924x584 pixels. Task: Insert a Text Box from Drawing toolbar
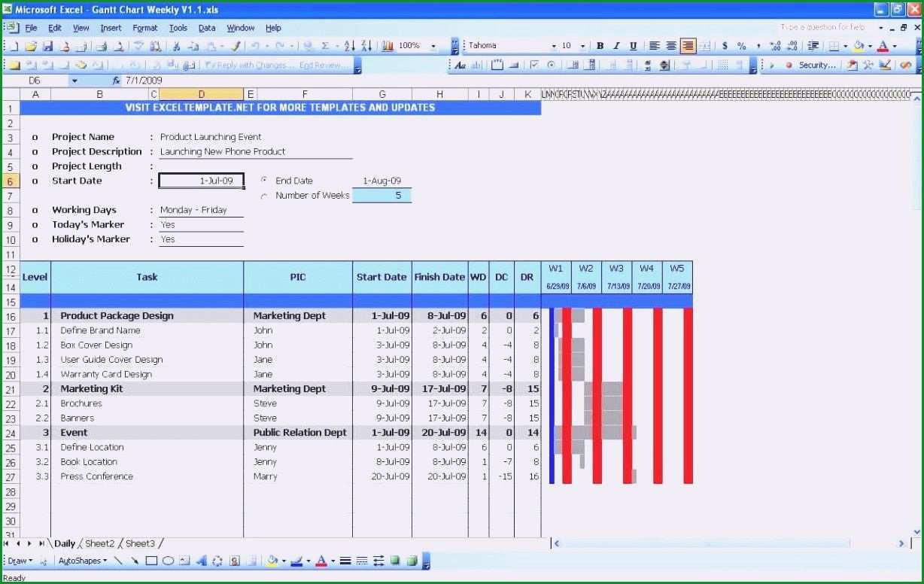[184, 561]
